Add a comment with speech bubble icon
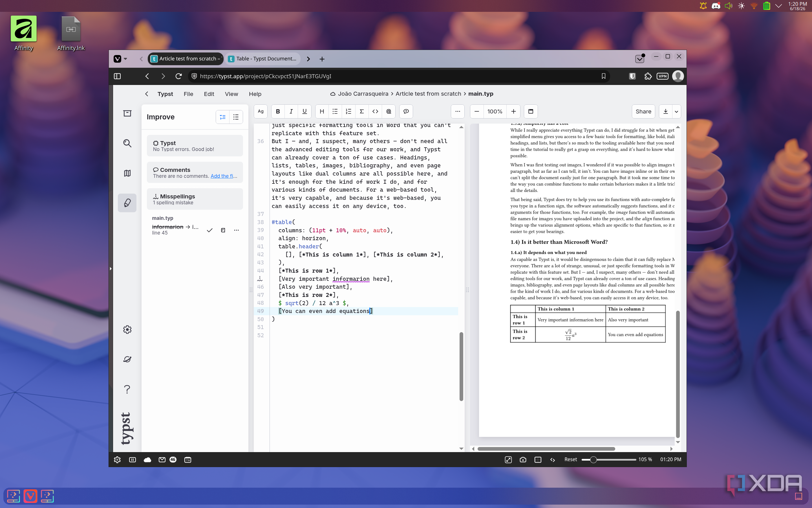Viewport: 812px width, 508px height. coord(406,111)
